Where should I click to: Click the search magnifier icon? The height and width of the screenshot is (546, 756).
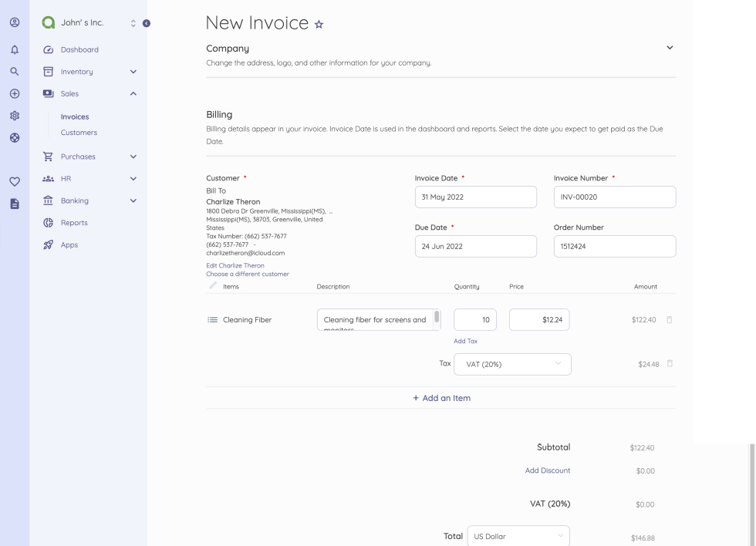pos(14,71)
